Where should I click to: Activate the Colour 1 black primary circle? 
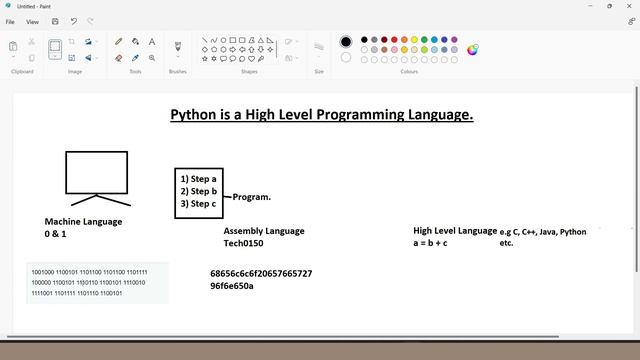coord(346,42)
